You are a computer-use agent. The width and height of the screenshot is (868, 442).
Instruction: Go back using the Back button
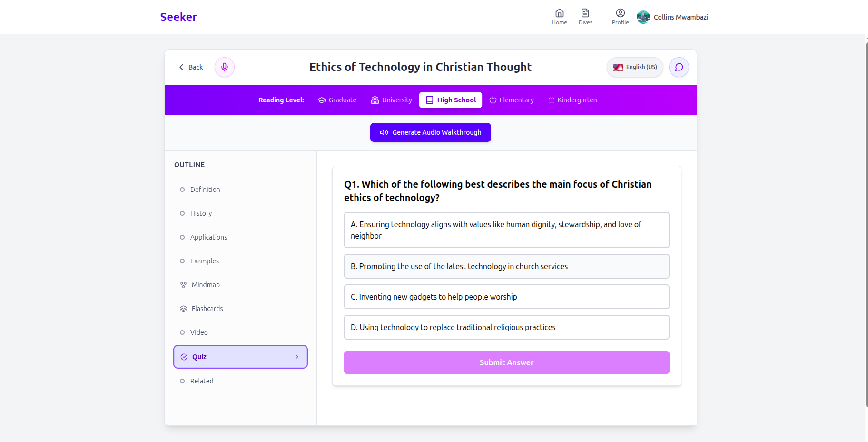(191, 67)
